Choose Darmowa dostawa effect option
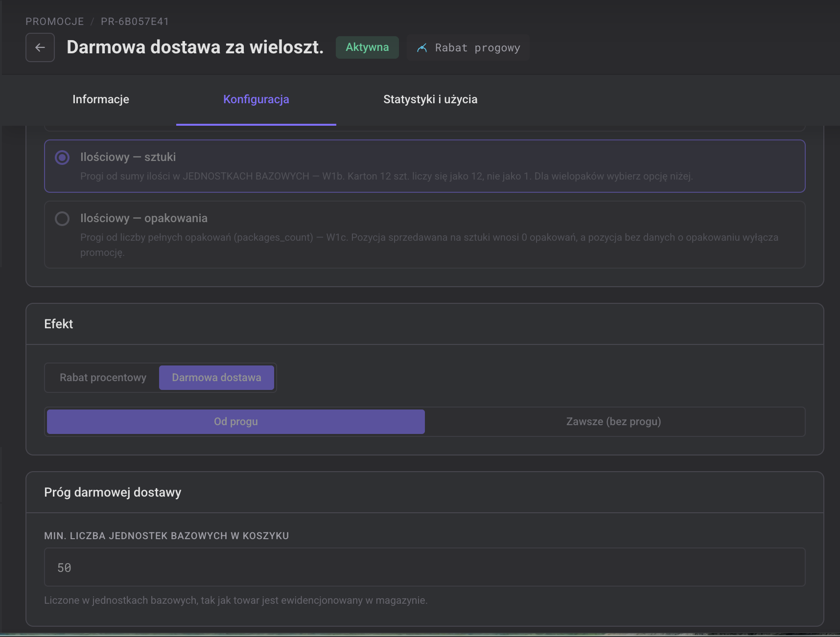Screen dimensions: 840x637 pos(216,378)
